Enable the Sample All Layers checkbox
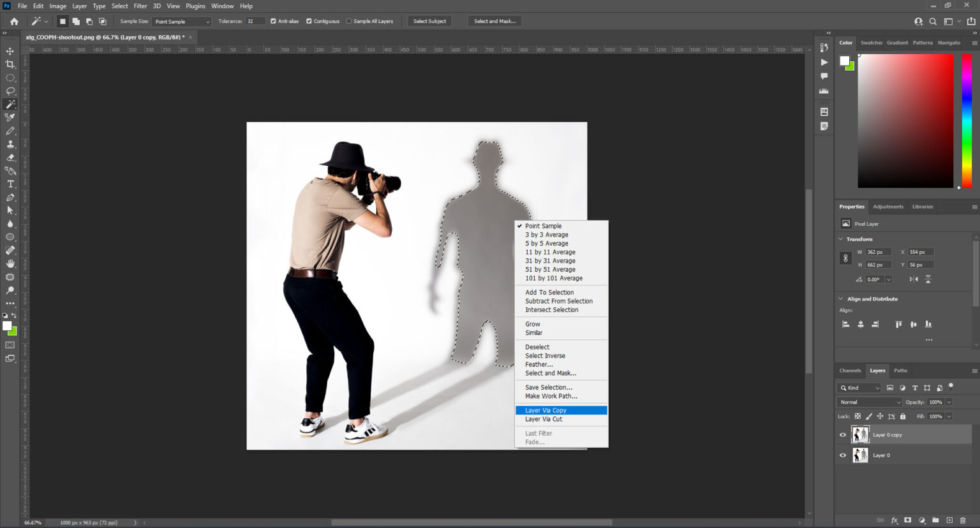Viewport: 980px width, 528px height. [x=350, y=20]
